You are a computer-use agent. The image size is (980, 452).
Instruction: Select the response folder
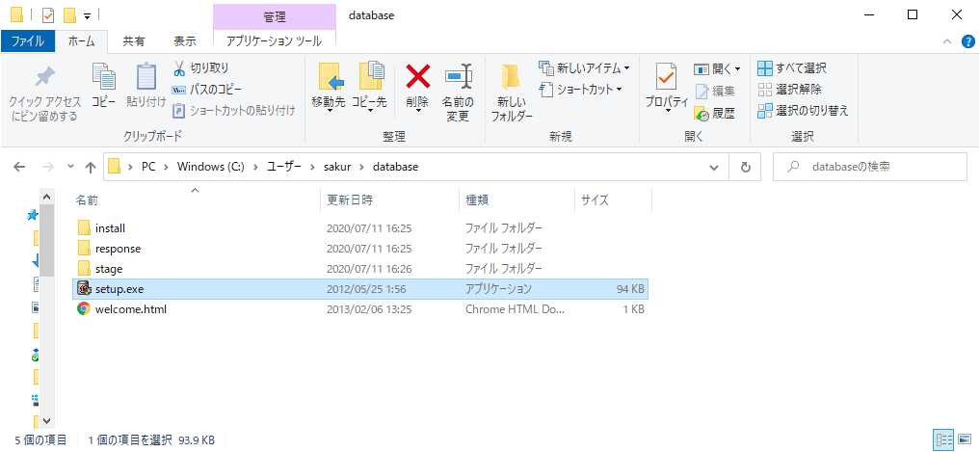tap(360, 249)
